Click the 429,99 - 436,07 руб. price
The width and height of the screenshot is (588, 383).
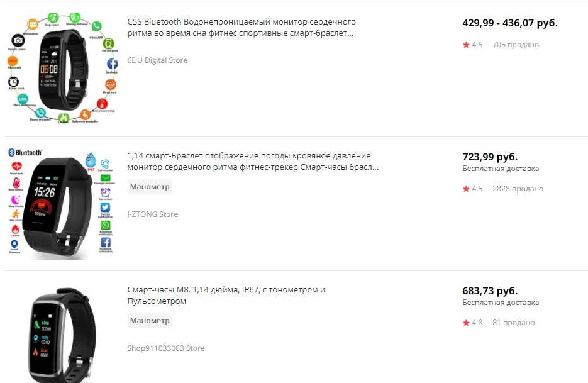pos(510,23)
